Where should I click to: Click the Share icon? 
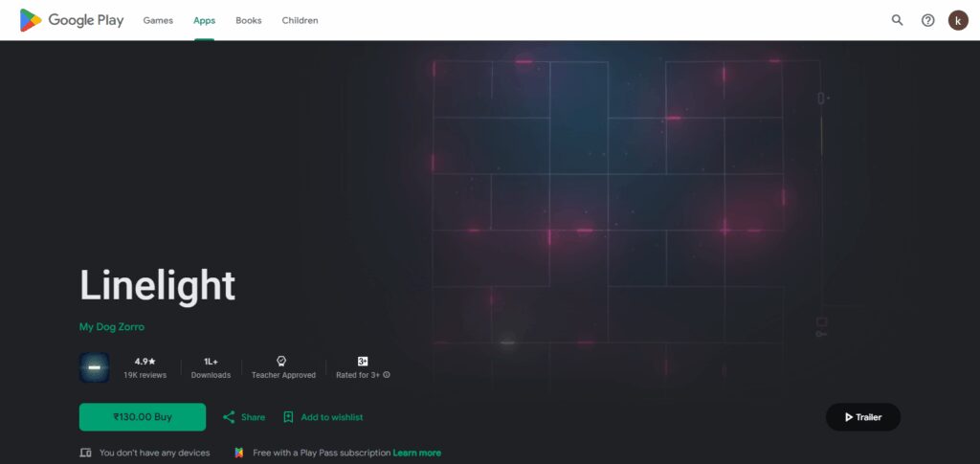click(x=229, y=417)
